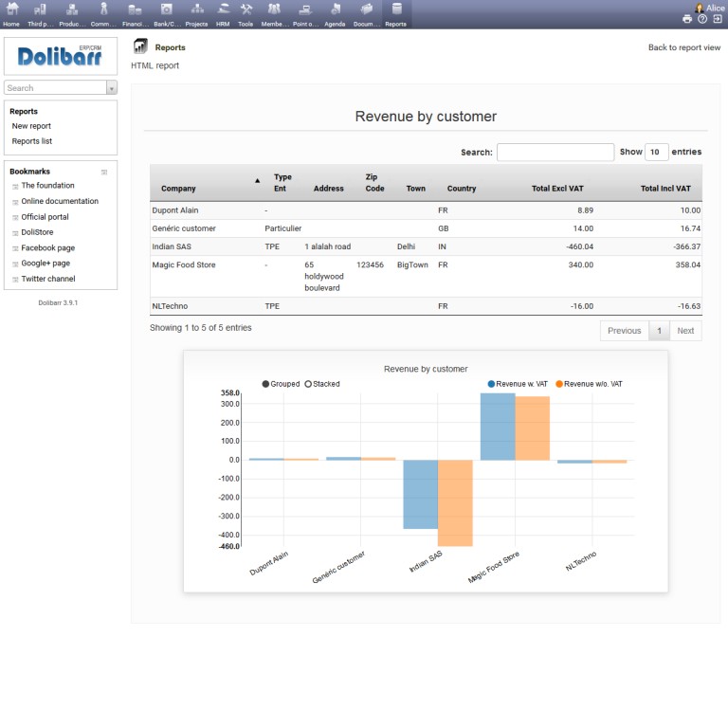Click the help question mark icon
The height and width of the screenshot is (728, 728).
pyautogui.click(x=702, y=19)
